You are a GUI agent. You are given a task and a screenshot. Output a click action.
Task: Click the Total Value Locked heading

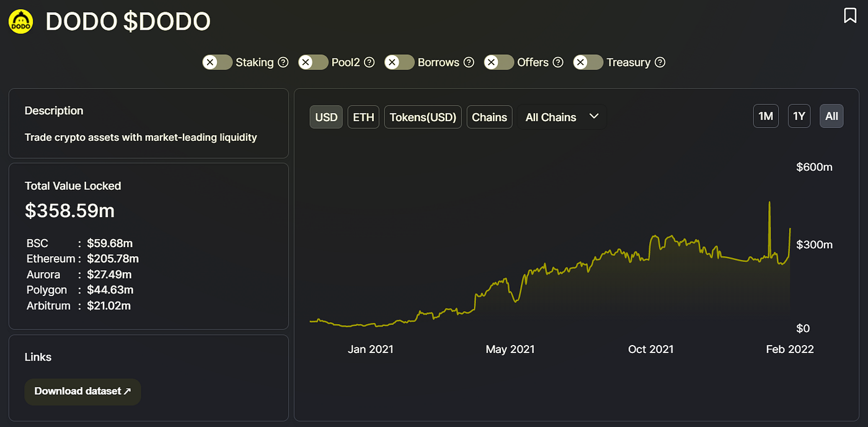pyautogui.click(x=73, y=186)
